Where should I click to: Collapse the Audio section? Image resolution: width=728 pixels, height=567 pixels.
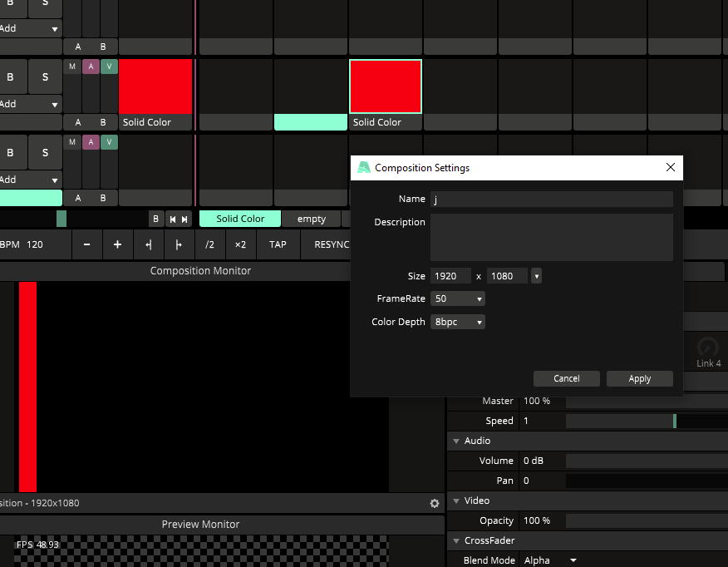pyautogui.click(x=456, y=441)
